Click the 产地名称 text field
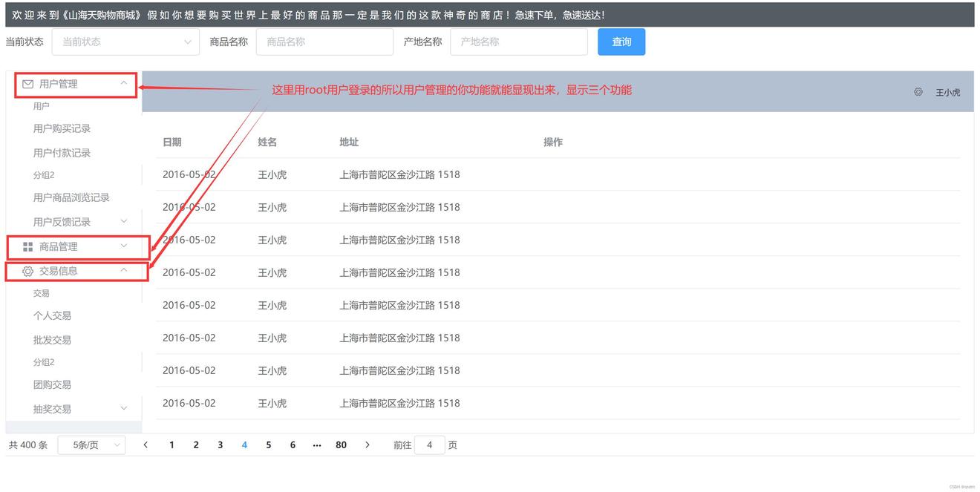The height and width of the screenshot is (492, 980). coord(518,42)
